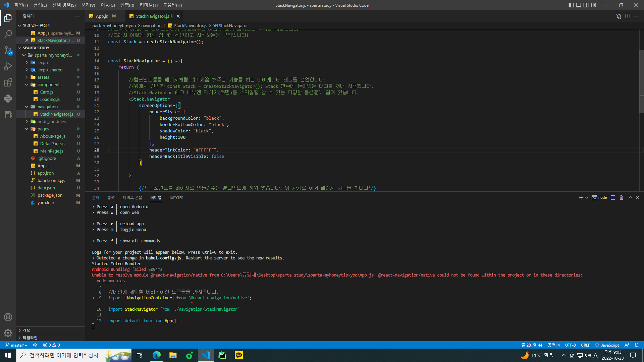Click line and column indicator in status bar
The image size is (644, 362).
(x=532, y=345)
